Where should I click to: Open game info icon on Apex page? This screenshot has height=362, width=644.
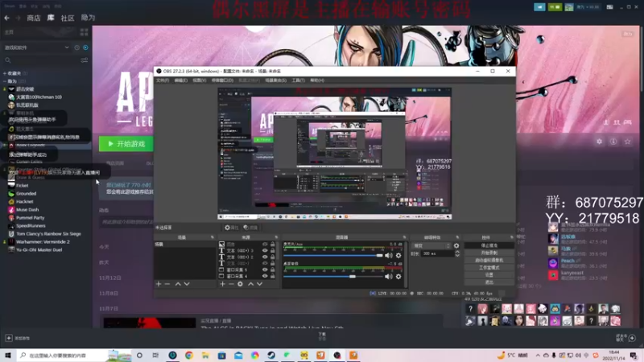click(613, 142)
